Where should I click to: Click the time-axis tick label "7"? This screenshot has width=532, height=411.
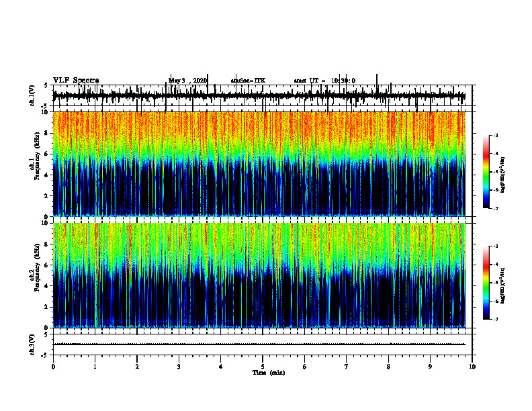tap(347, 367)
